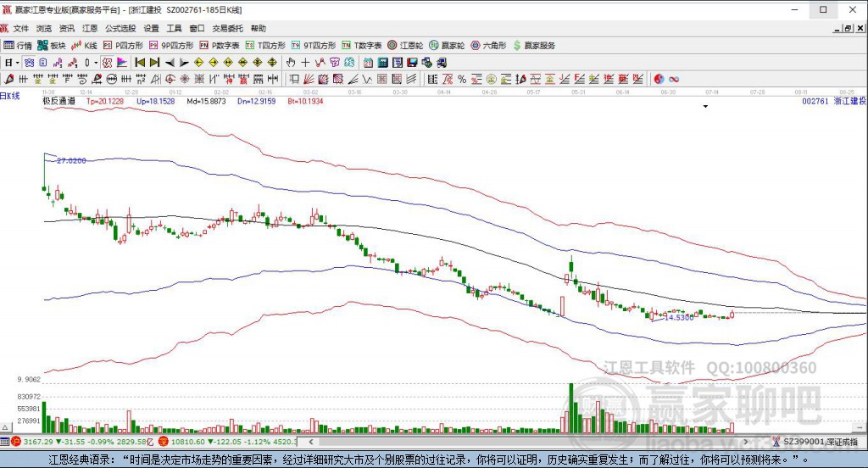
Task: Restore the inner chart window
Action: pyautogui.click(x=849, y=28)
